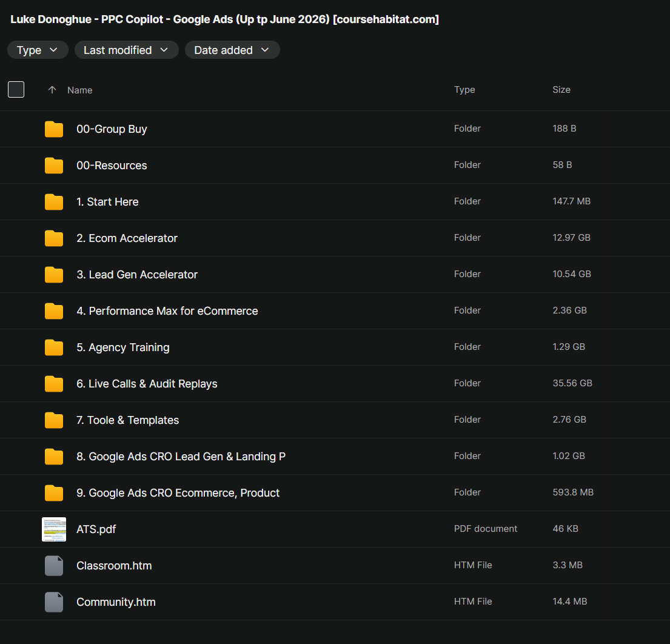The image size is (670, 644).
Task: Select 9. Google Ads CRO Ecommerce name
Action: [178, 493]
